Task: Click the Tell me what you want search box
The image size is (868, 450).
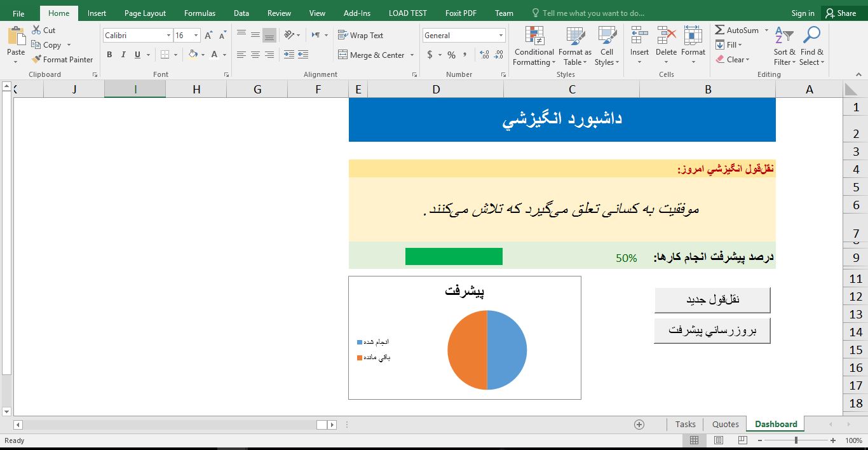Action: [588, 13]
